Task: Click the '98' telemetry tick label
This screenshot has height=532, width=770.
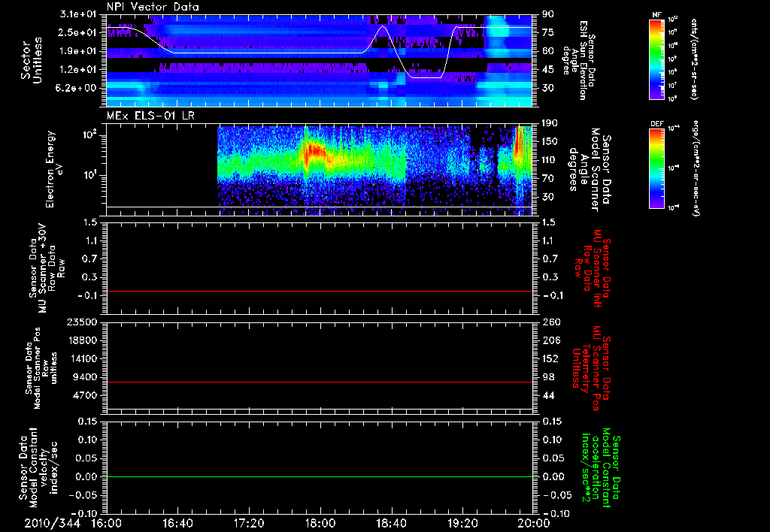Action: coord(547,377)
